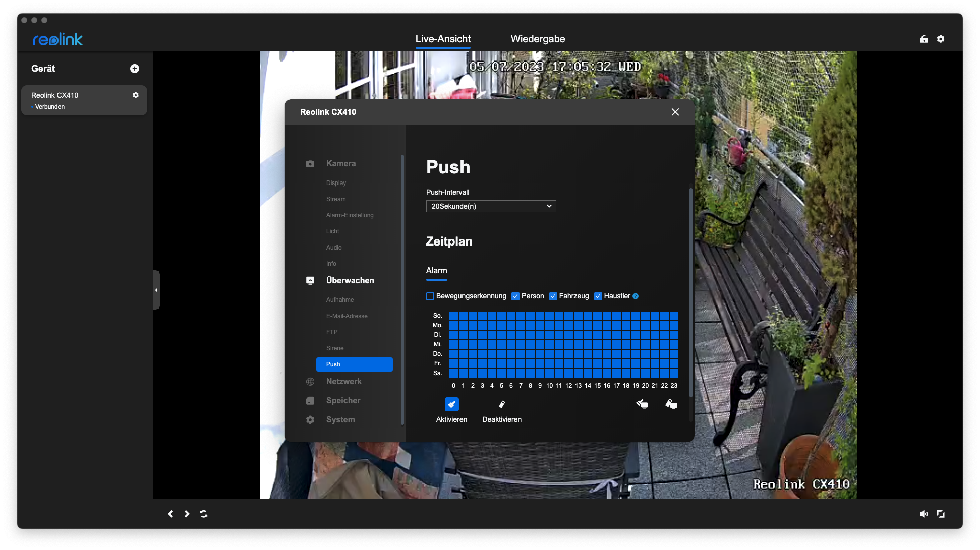Image resolution: width=980 pixels, height=550 pixels.
Task: Collapse the device sidebar panel handle
Action: [x=156, y=290]
